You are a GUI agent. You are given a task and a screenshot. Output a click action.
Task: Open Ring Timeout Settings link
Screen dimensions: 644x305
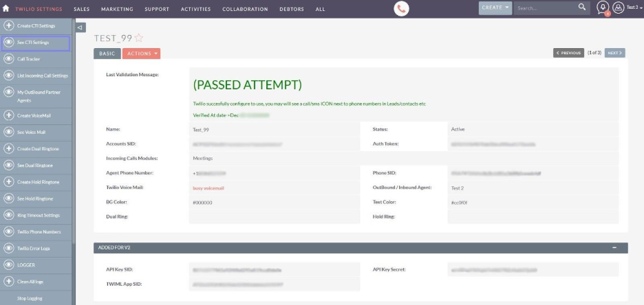click(x=39, y=215)
